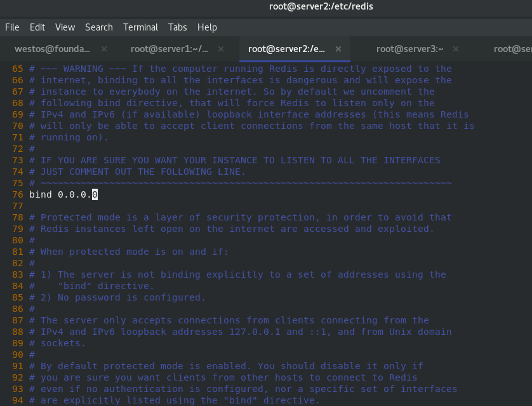Click 'JUST COMMENT OUT THE FOLLOWING LINE.' text
Image resolution: width=532 pixels, height=406 pixels.
143,172
